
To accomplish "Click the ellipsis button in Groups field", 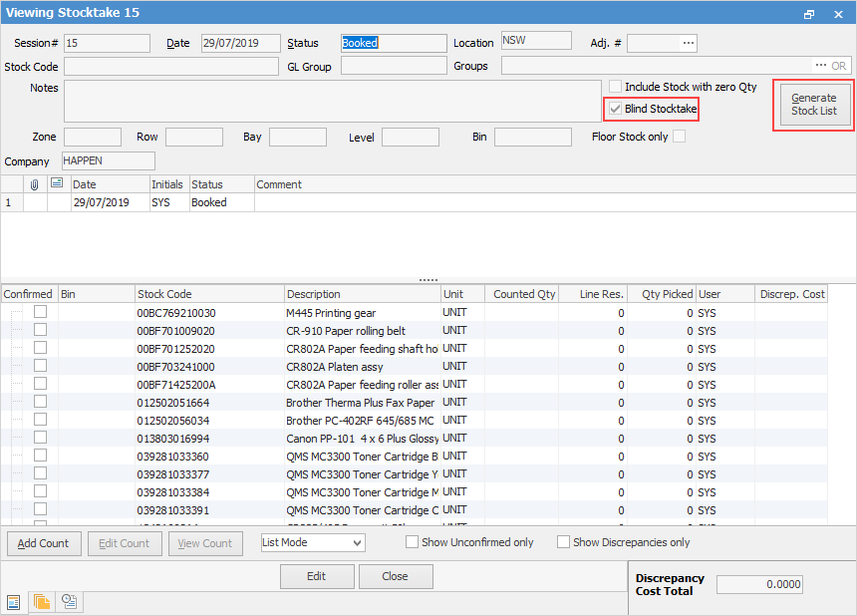I will (821, 66).
